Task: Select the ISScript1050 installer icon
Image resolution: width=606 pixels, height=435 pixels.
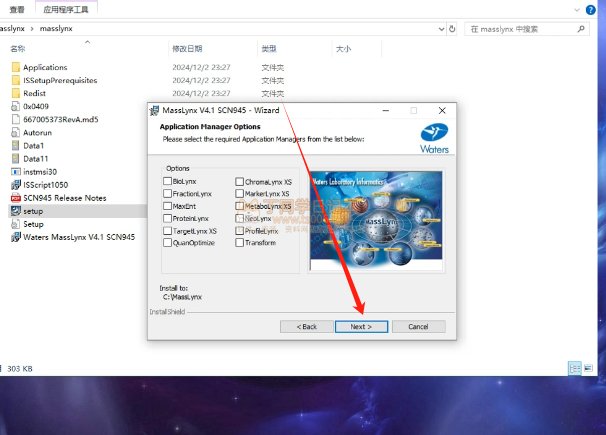Action: point(15,185)
